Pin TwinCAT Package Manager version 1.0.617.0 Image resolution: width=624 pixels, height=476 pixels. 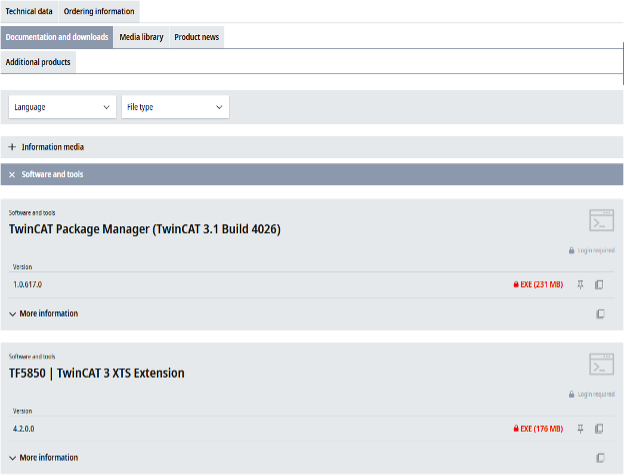pyautogui.click(x=581, y=285)
